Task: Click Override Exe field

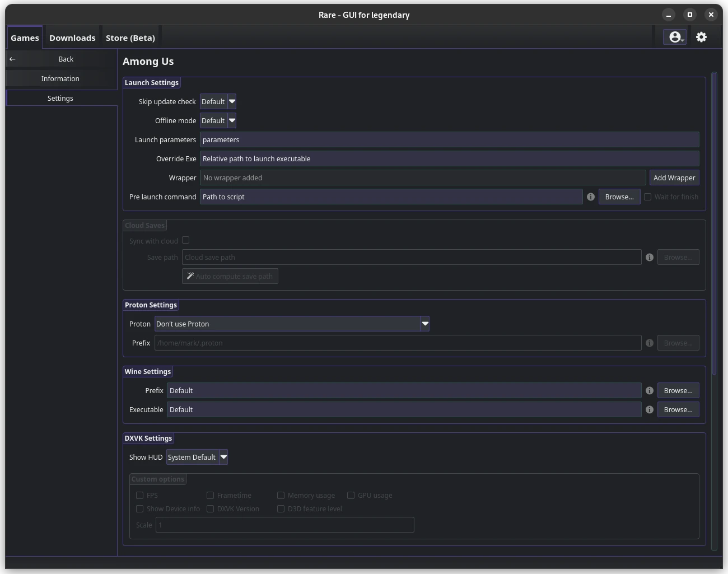Action: 450,158
